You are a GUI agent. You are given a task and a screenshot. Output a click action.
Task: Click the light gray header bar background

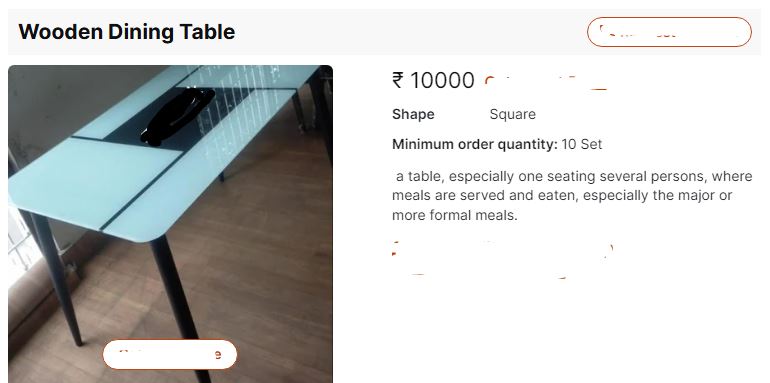click(411, 32)
